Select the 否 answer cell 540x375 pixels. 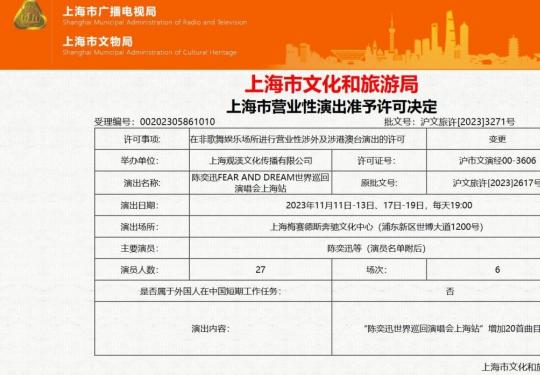coord(436,291)
